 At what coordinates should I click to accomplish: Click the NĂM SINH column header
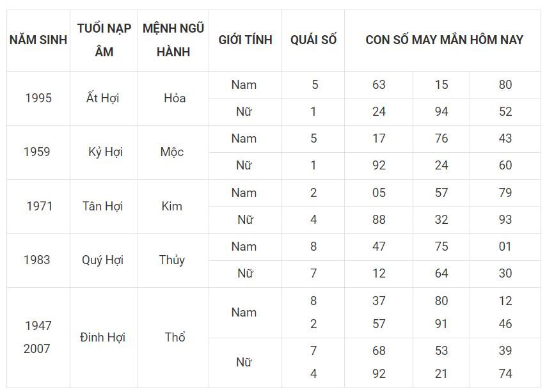coord(38,40)
